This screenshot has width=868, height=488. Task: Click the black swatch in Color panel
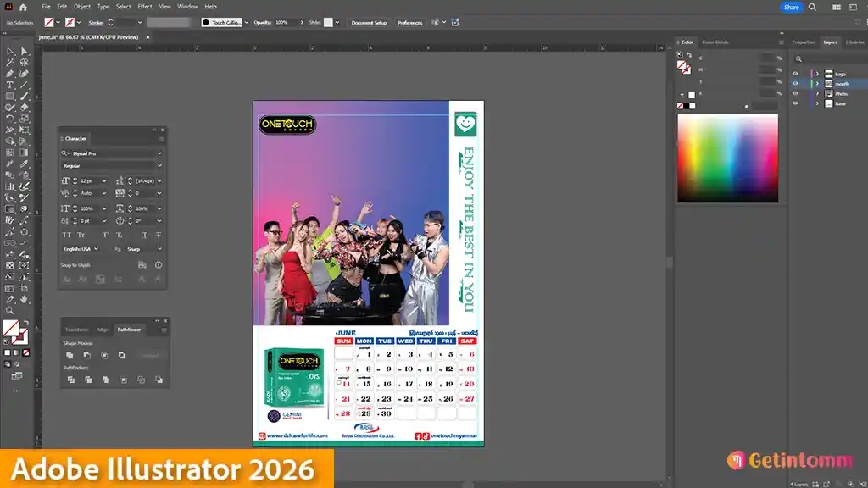tap(686, 106)
